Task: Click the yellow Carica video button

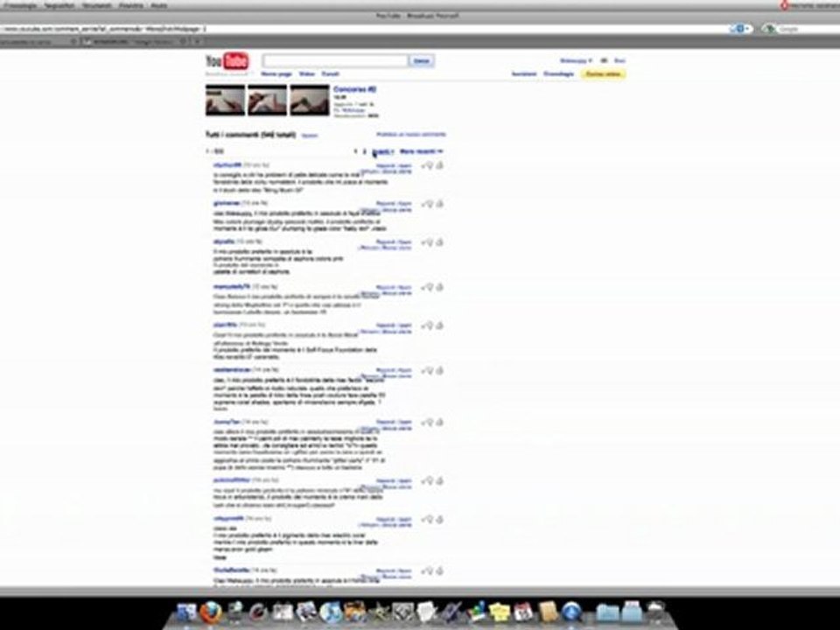Action: point(603,73)
